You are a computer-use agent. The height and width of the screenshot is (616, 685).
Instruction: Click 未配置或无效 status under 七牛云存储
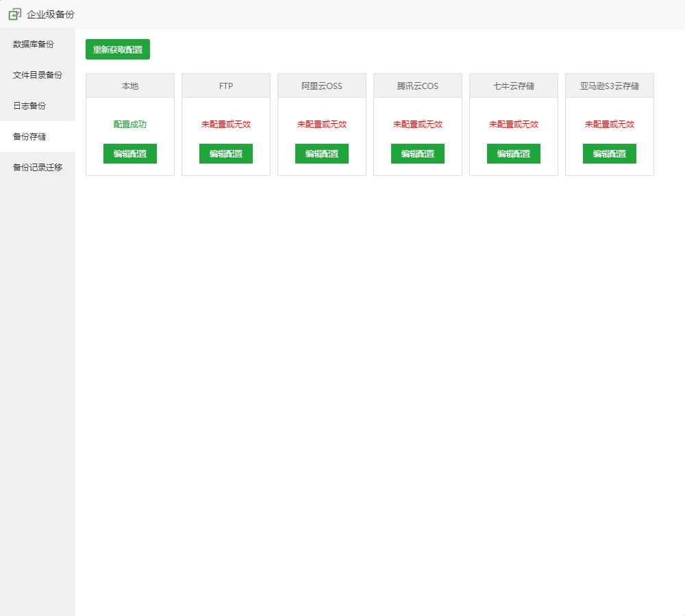pos(514,125)
